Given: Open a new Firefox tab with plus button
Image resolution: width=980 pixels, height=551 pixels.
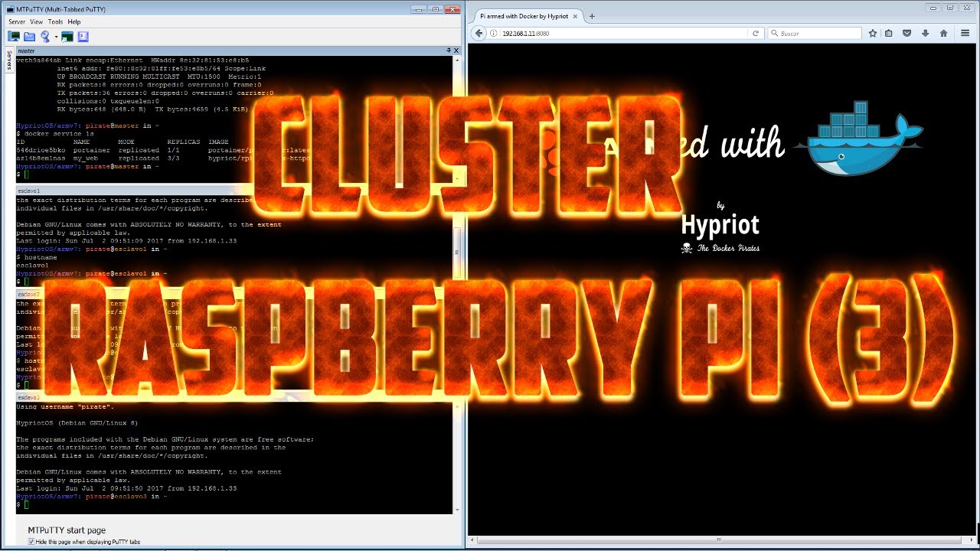Looking at the screenshot, I should tap(593, 15).
